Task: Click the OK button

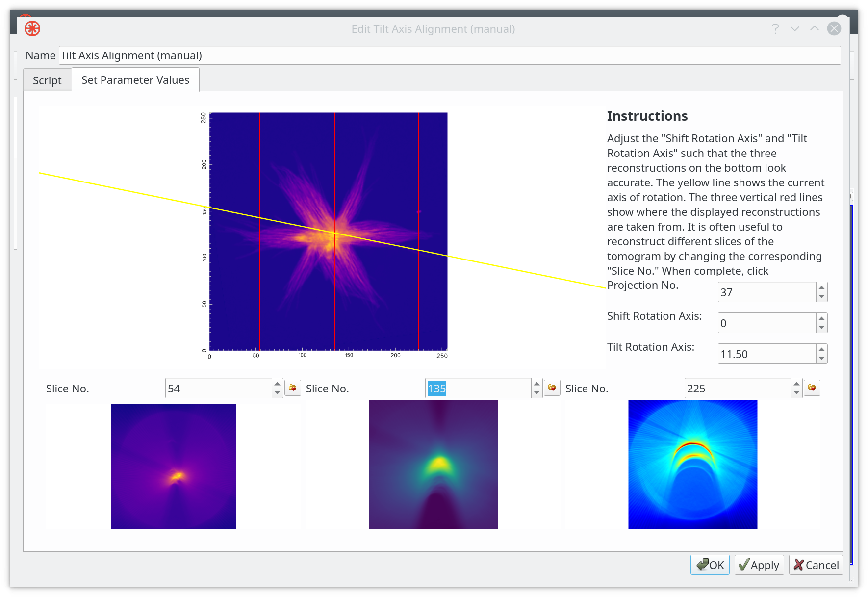Action: [x=710, y=565]
